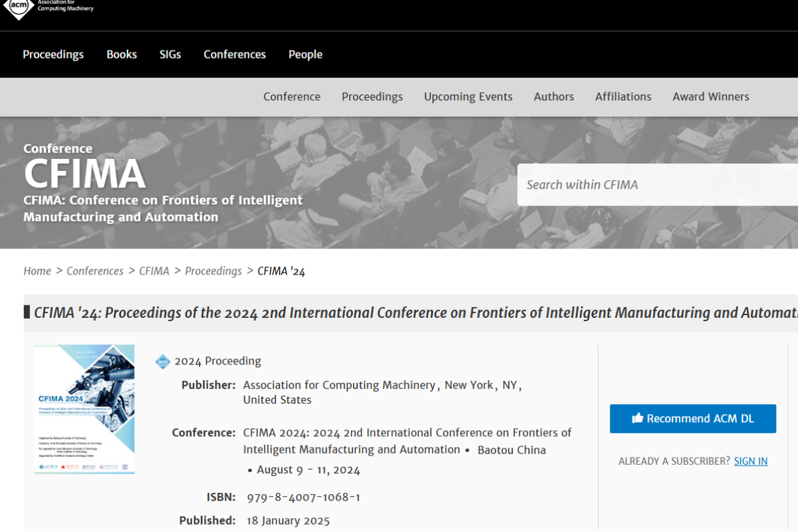Click the ACM logo icon
The image size is (798, 532).
click(x=19, y=8)
